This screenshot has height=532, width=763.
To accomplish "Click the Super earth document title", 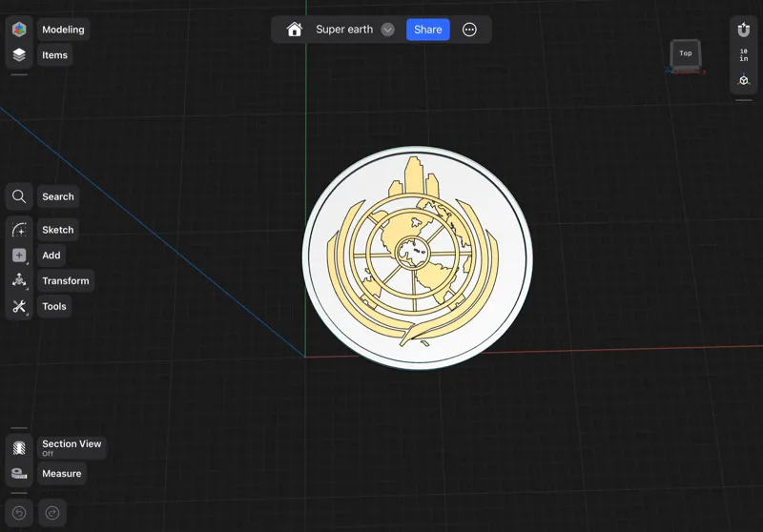I will click(344, 30).
